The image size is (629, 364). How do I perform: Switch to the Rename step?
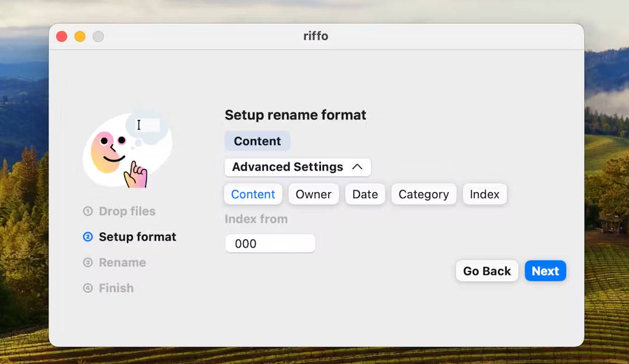122,263
